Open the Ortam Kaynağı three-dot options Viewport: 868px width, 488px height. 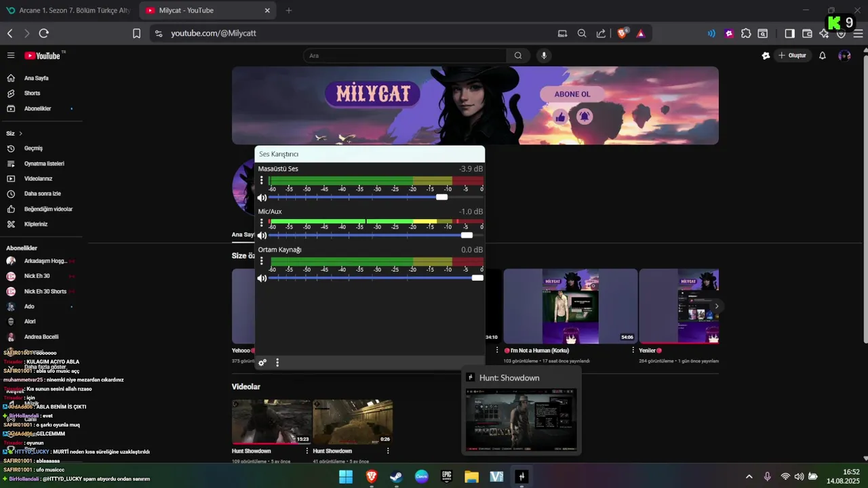click(262, 262)
